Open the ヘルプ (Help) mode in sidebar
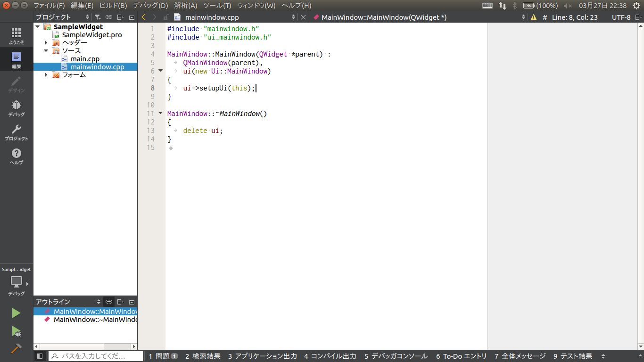This screenshot has height=362, width=644. pos(16,156)
